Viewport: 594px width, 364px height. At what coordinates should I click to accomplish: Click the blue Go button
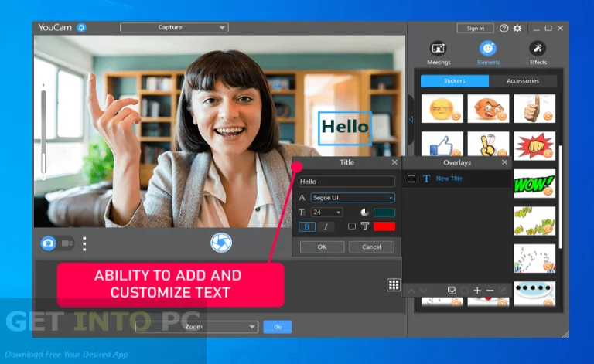coord(278,327)
